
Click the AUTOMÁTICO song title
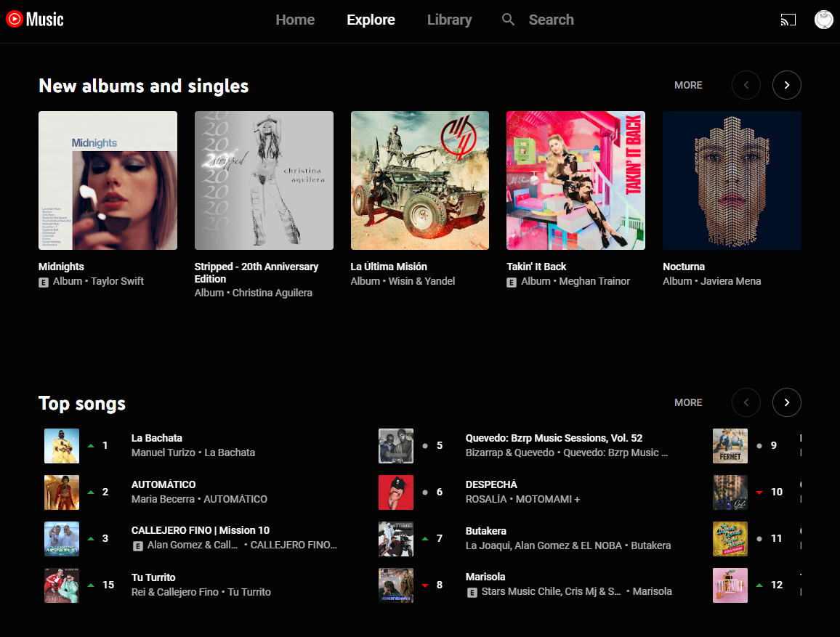[163, 484]
